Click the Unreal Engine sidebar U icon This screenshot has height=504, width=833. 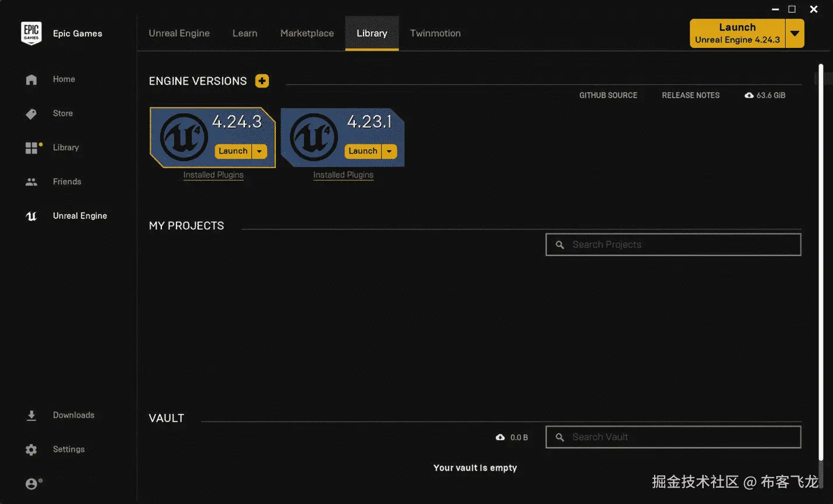(32, 216)
